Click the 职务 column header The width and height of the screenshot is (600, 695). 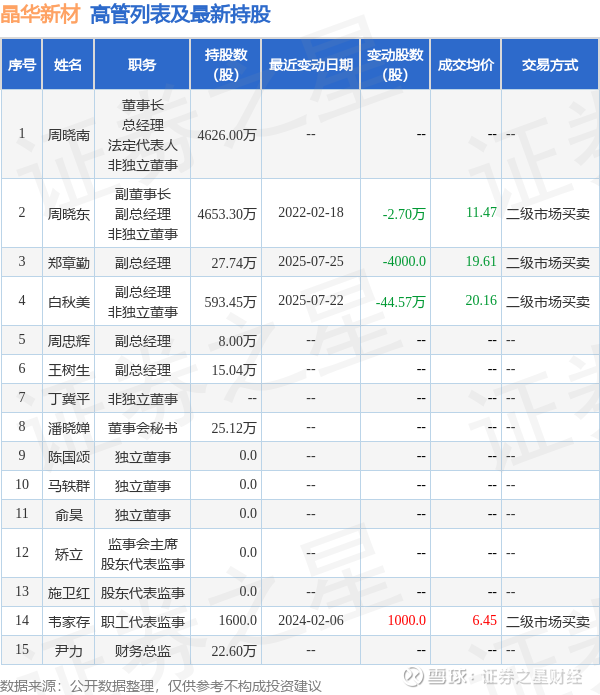click(x=142, y=65)
